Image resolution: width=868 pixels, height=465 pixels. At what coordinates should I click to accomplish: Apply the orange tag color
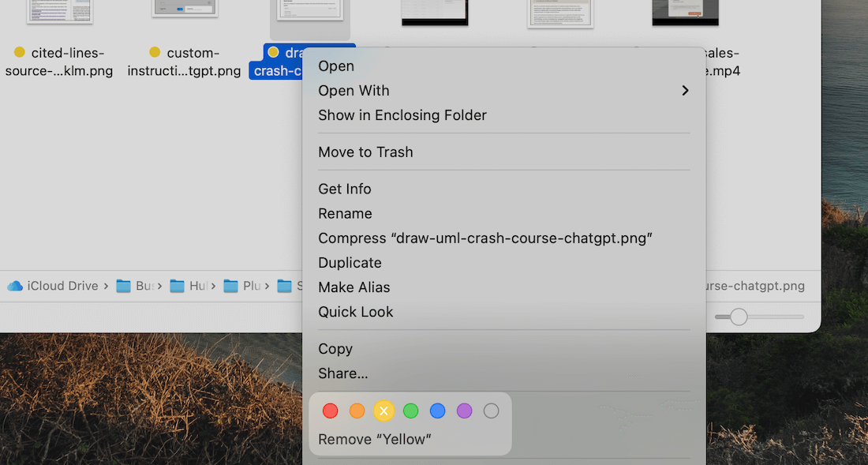(x=357, y=411)
